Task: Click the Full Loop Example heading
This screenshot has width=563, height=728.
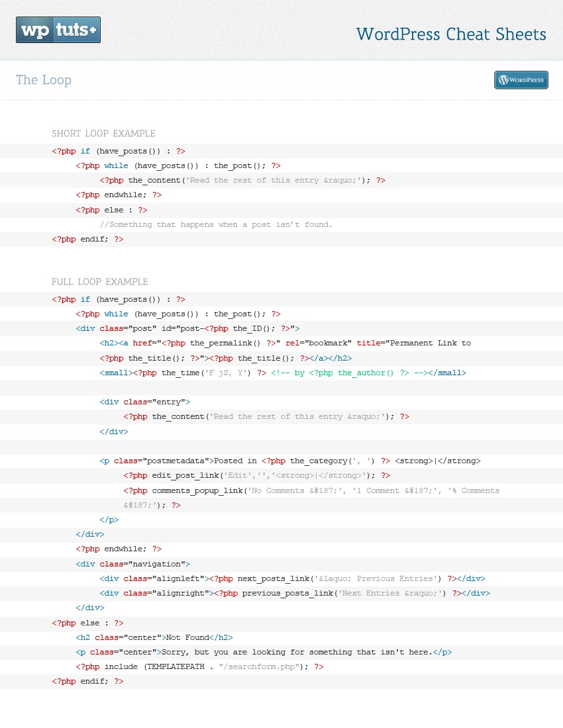Action: click(x=100, y=282)
